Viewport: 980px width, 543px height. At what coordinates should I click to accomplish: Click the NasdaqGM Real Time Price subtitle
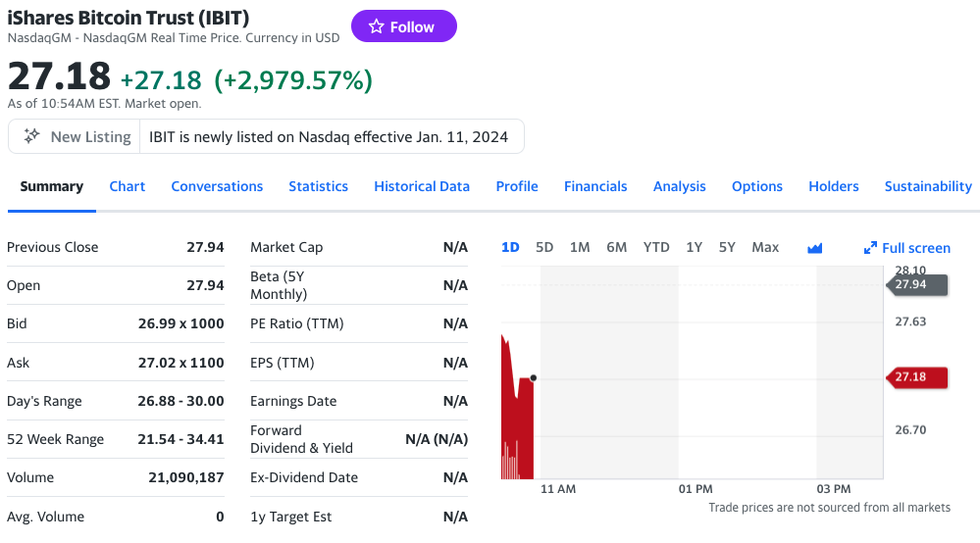(x=173, y=38)
